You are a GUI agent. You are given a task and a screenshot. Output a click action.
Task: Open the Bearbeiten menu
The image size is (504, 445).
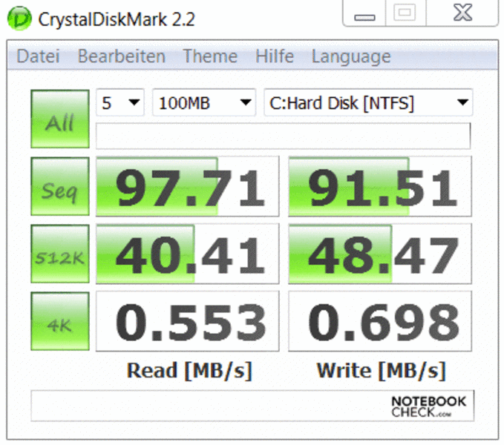coord(122,56)
